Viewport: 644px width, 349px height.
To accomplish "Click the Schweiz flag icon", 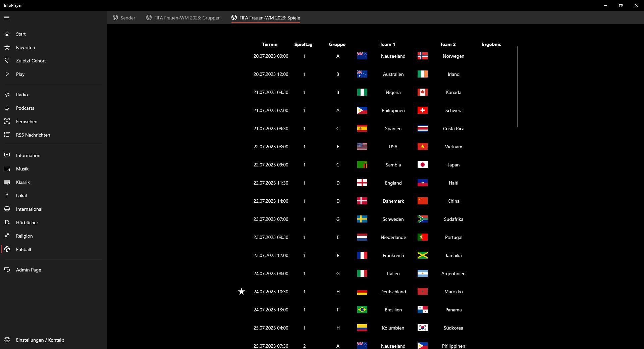I will (x=423, y=110).
